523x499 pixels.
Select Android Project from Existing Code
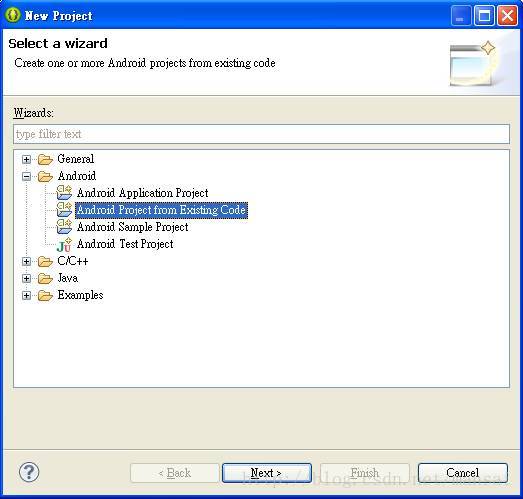[161, 210]
